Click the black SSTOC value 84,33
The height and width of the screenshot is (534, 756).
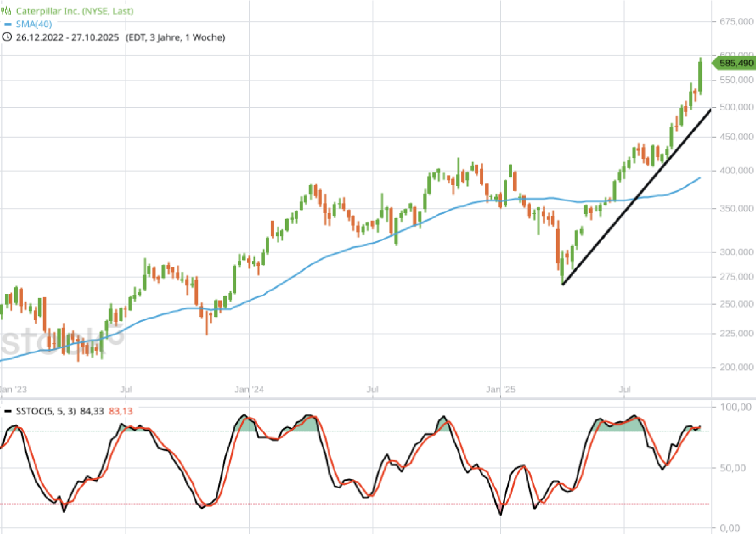pyautogui.click(x=92, y=411)
